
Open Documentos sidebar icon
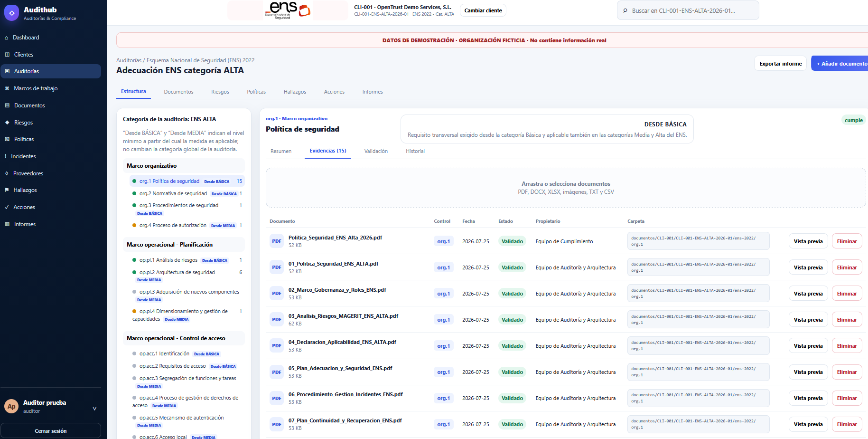coord(7,105)
